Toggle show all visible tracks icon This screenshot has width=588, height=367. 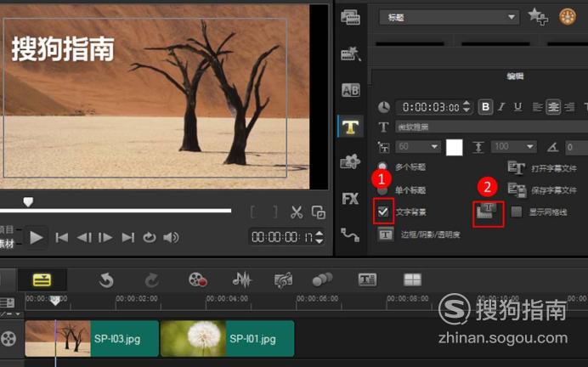click(x=7, y=302)
